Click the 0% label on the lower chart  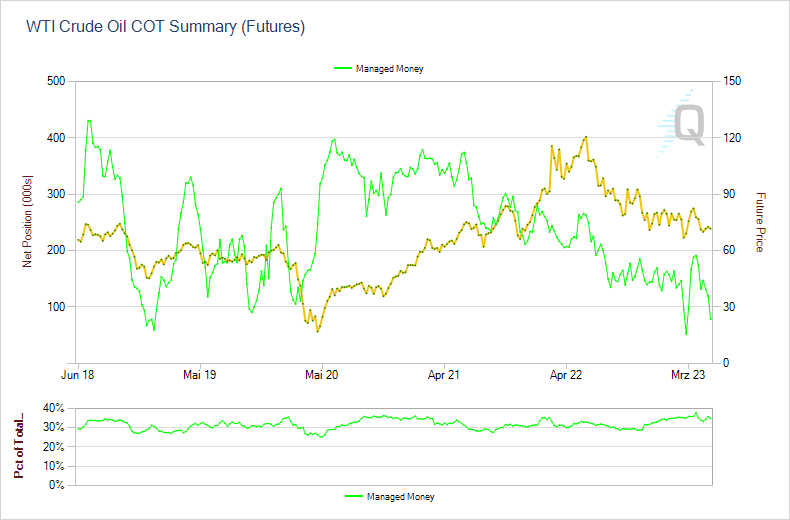coord(57,485)
